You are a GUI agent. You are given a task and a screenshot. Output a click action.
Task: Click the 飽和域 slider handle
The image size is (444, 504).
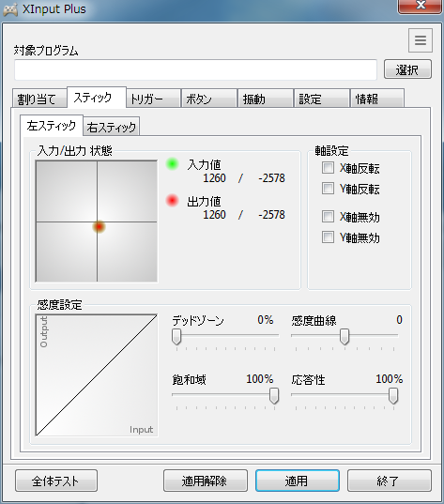274,396
